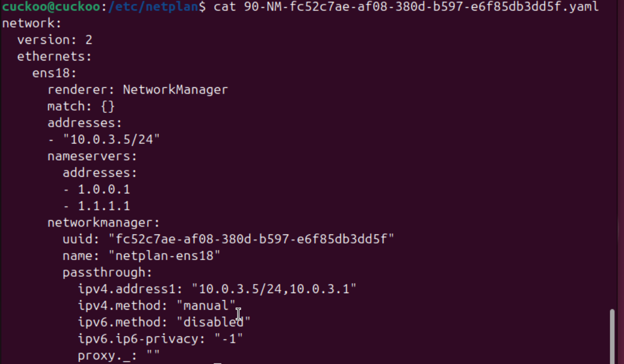
Task: Click the "nameservers:" key
Action: click(92, 156)
